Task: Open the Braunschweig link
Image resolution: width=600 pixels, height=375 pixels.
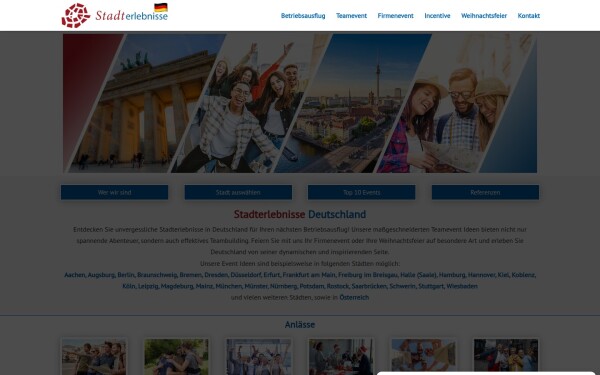Action: pyautogui.click(x=157, y=275)
